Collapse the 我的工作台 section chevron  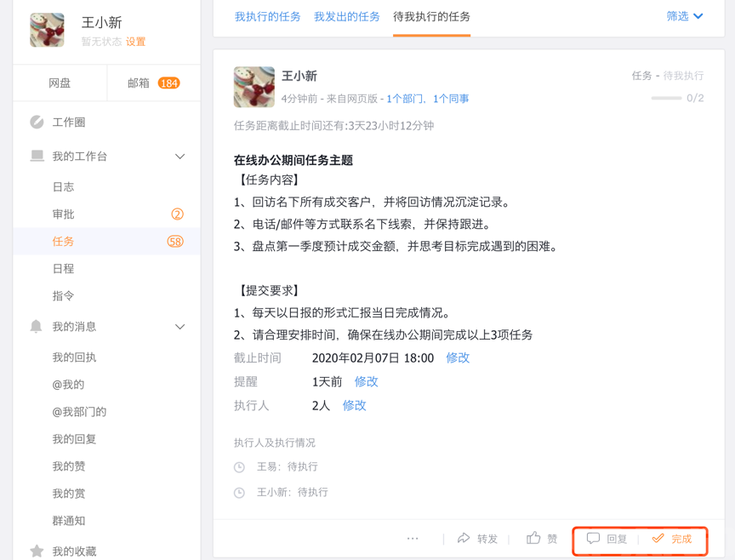pos(180,157)
